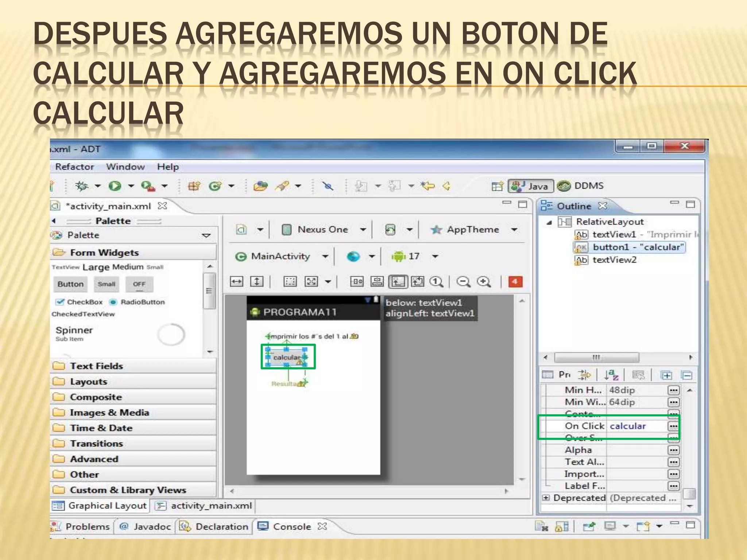This screenshot has width=747, height=560.
Task: Open the Palette options dropdown arrow
Action: (x=206, y=236)
